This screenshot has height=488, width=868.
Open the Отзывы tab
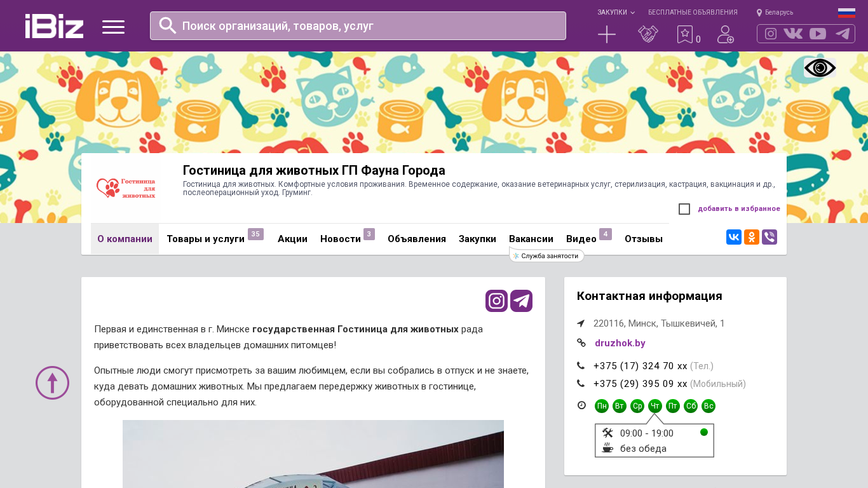(x=644, y=239)
